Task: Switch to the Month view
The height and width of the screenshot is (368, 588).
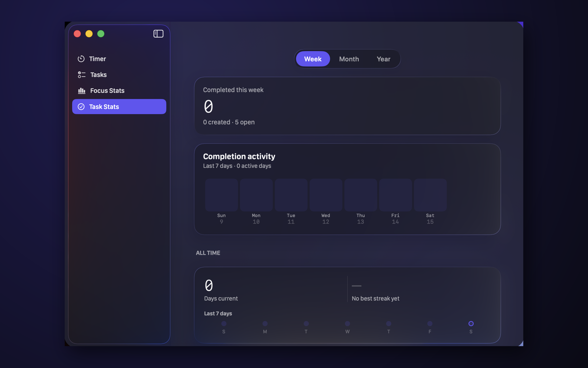Action: point(349,59)
